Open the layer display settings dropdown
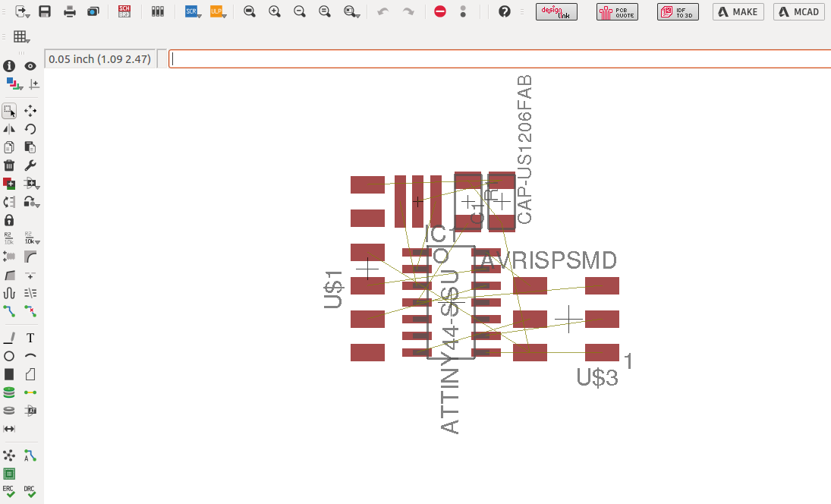This screenshot has height=504, width=831. tap(14, 84)
